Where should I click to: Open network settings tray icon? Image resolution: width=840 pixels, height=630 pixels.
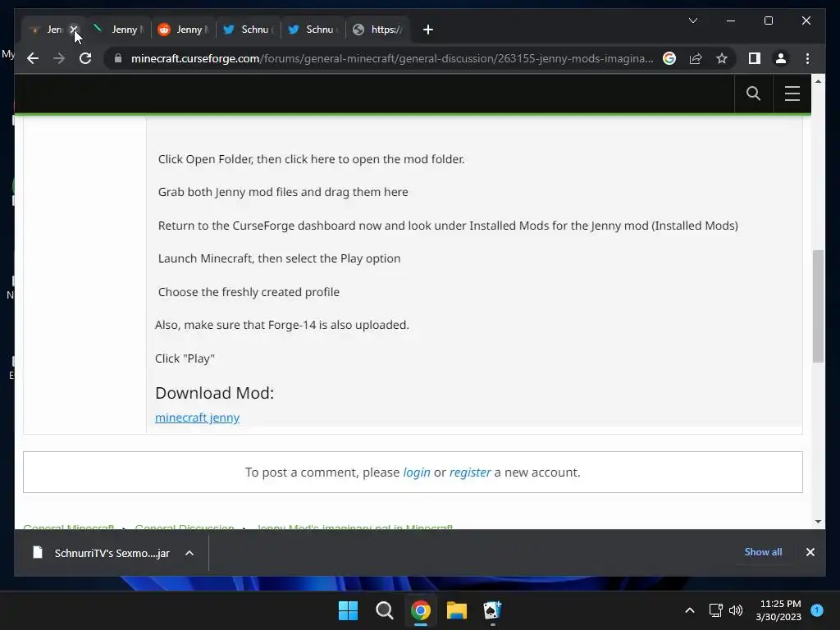[715, 610]
